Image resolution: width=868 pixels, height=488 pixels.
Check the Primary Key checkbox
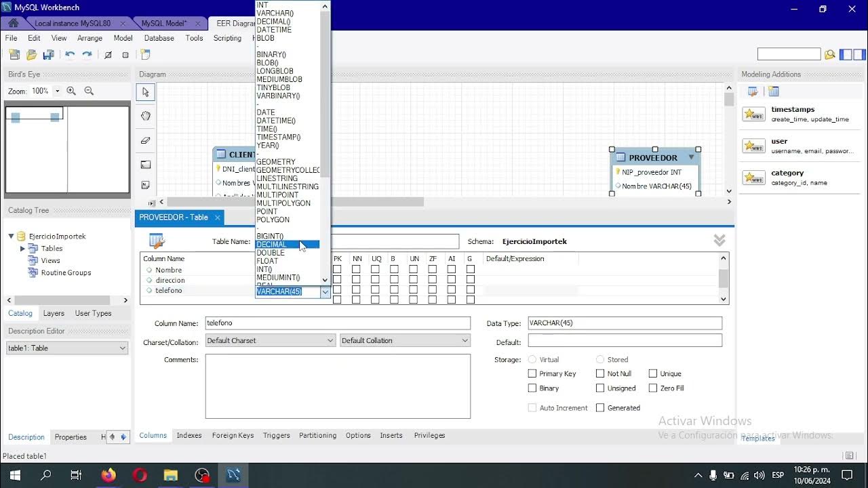532,373
